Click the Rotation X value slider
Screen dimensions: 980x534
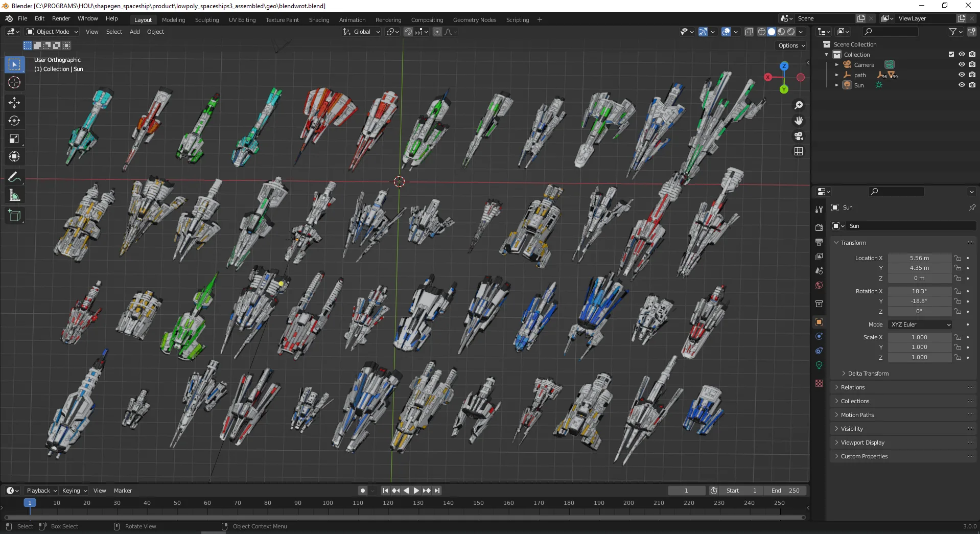919,291
